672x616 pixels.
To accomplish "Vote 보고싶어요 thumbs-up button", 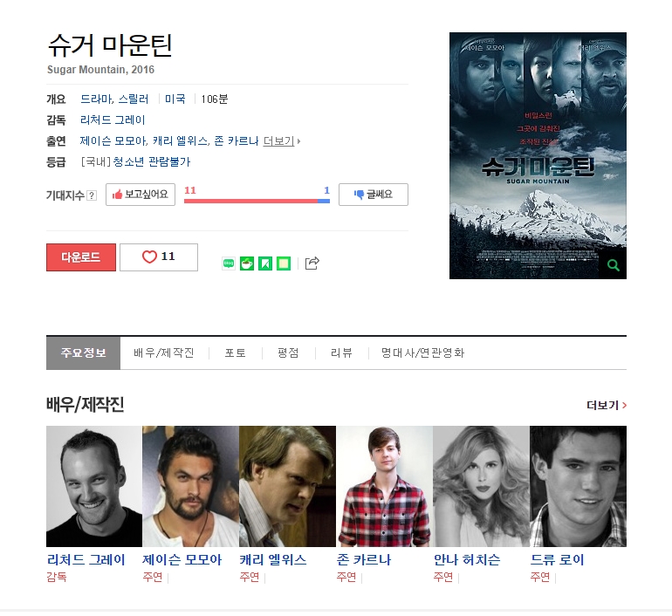I will (141, 195).
